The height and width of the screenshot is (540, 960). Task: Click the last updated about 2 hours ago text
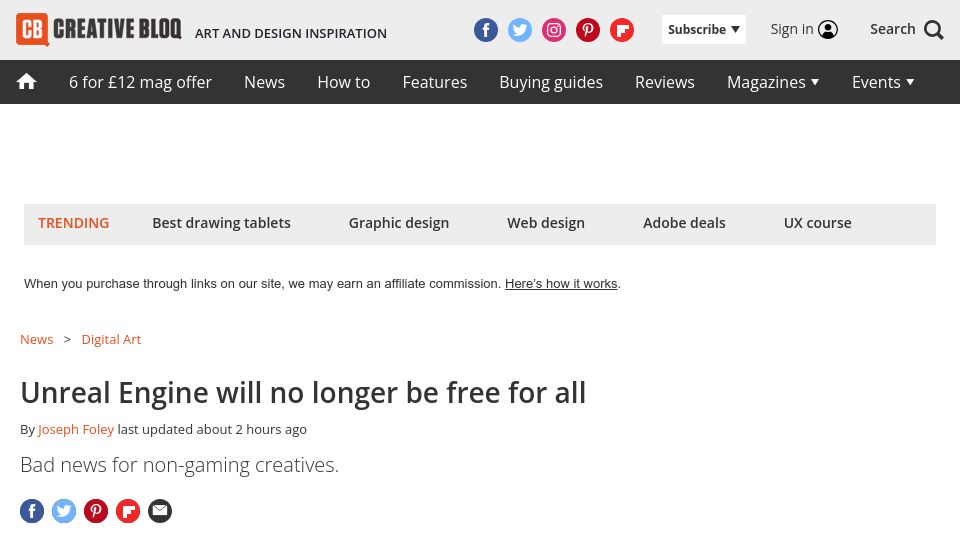point(212,429)
